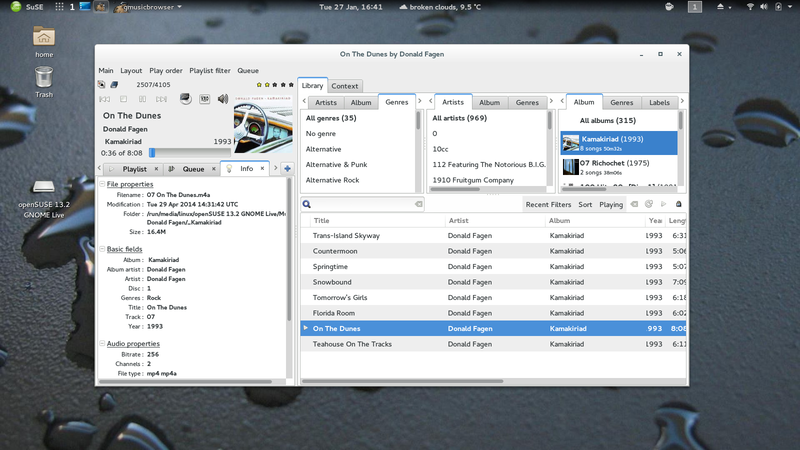Set rating with the fifth star

291,85
